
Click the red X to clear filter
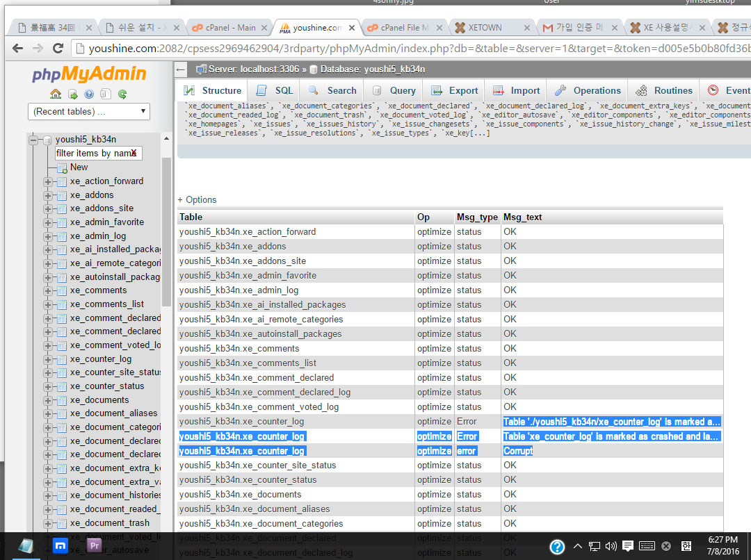[134, 153]
